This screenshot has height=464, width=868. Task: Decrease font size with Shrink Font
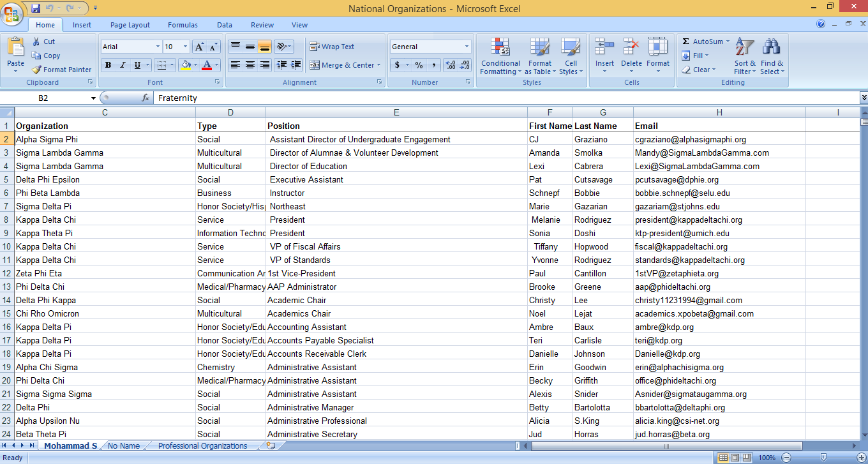pyautogui.click(x=214, y=47)
